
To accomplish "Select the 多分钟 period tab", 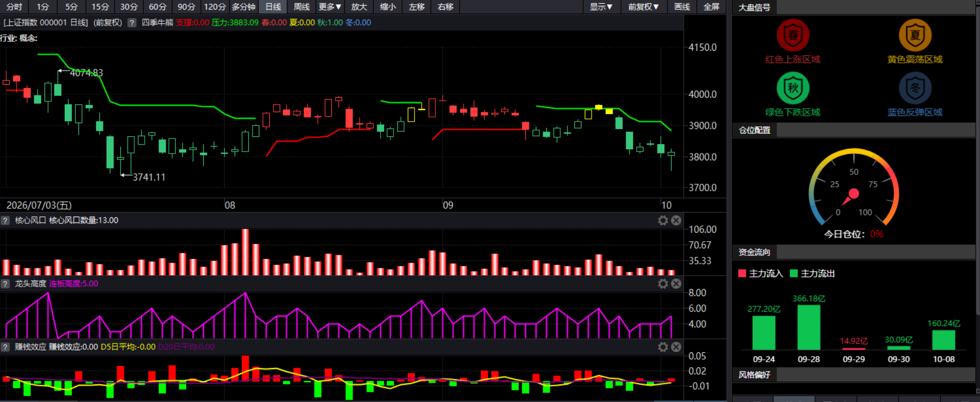I will coord(244,7).
